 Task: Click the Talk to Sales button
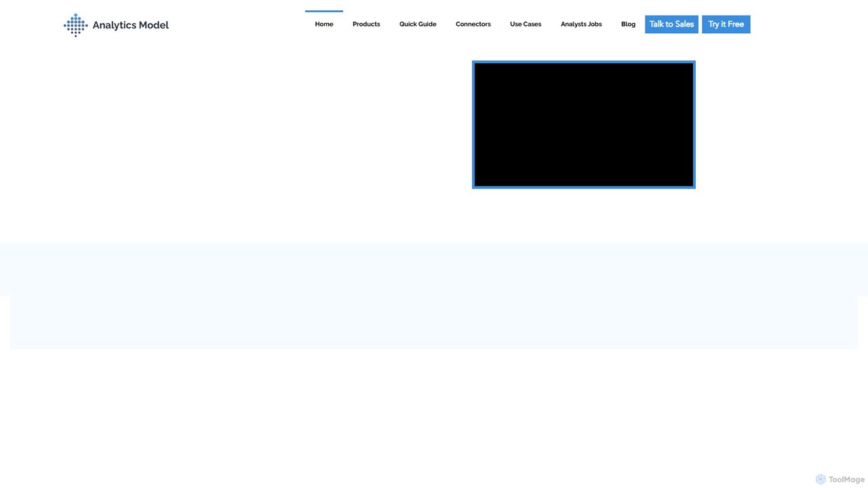671,24
